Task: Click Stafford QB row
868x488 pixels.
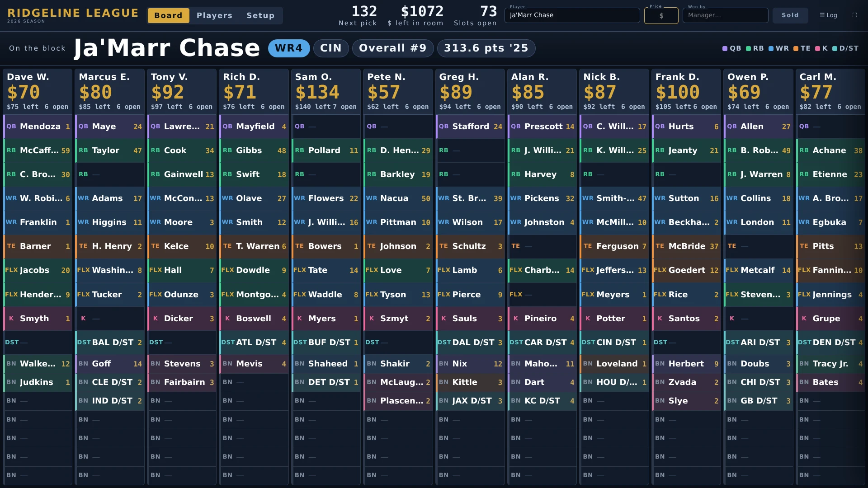Action: (x=470, y=127)
